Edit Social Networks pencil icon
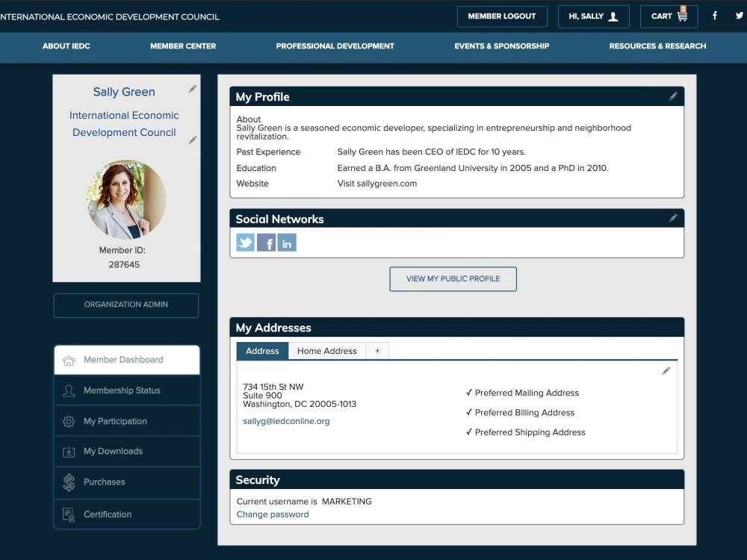The width and height of the screenshot is (747, 560). (x=673, y=218)
